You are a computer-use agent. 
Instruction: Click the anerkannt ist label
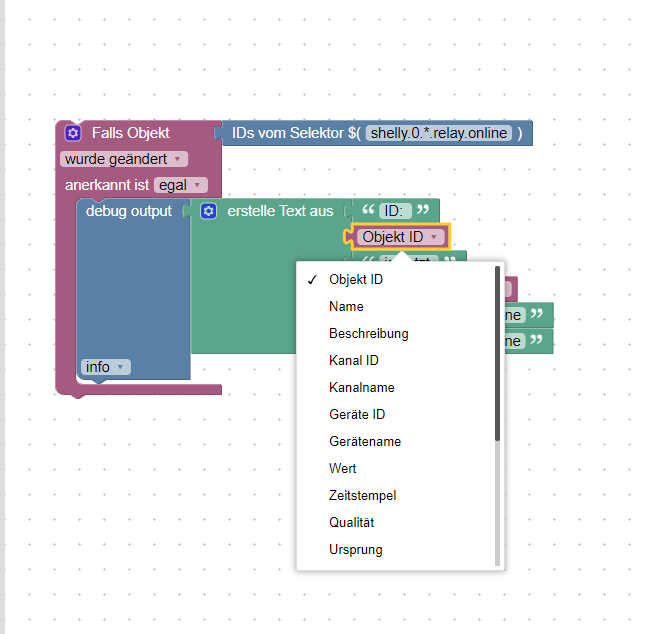pos(107,185)
